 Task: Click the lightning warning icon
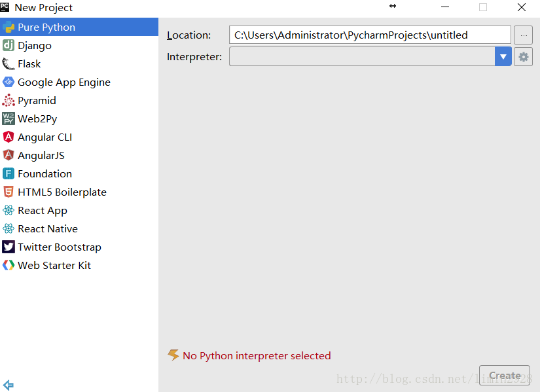[x=173, y=355]
